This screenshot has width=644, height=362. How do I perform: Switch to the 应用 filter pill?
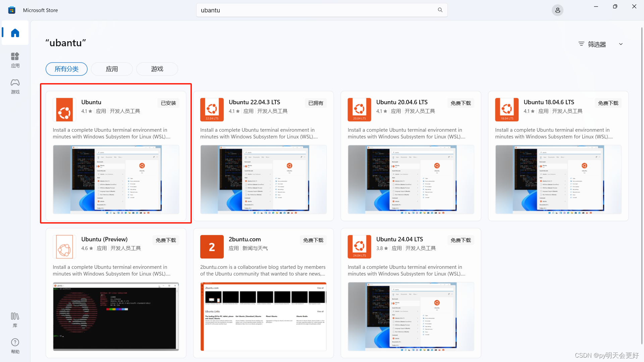pos(112,69)
